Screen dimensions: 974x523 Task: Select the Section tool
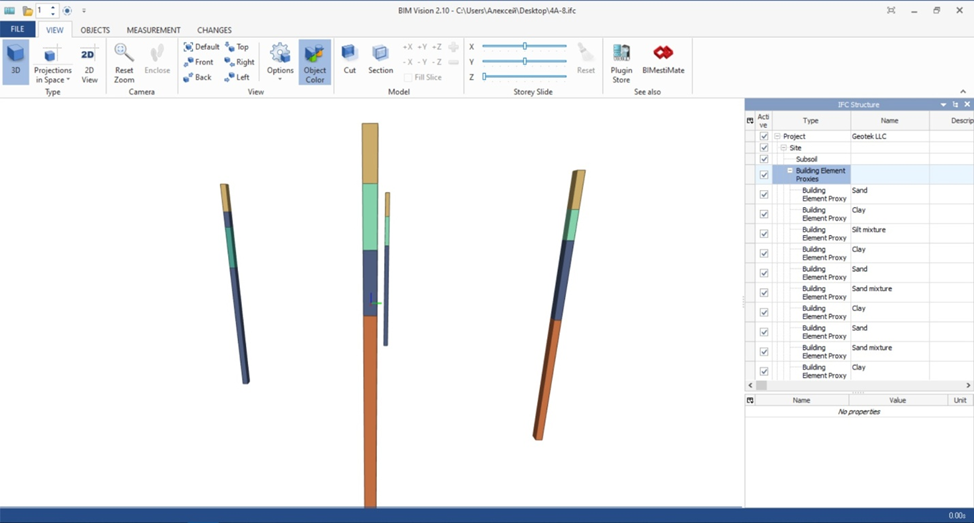(380, 60)
